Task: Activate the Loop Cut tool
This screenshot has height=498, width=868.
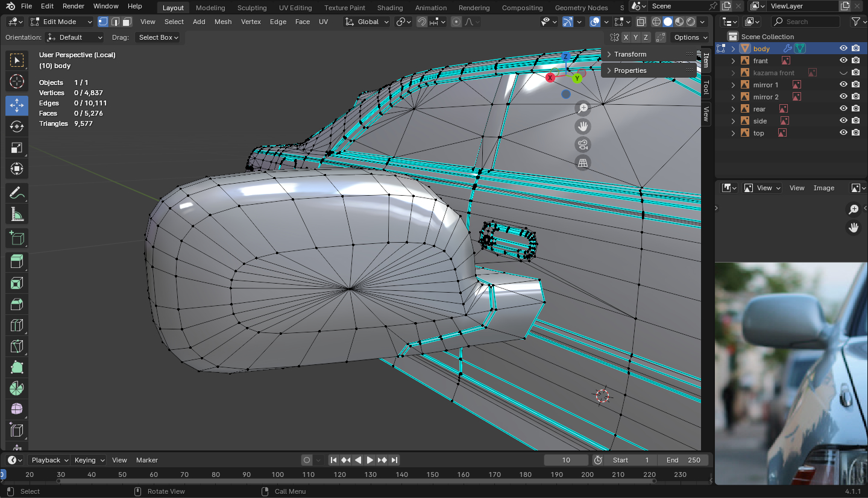Action: point(17,325)
